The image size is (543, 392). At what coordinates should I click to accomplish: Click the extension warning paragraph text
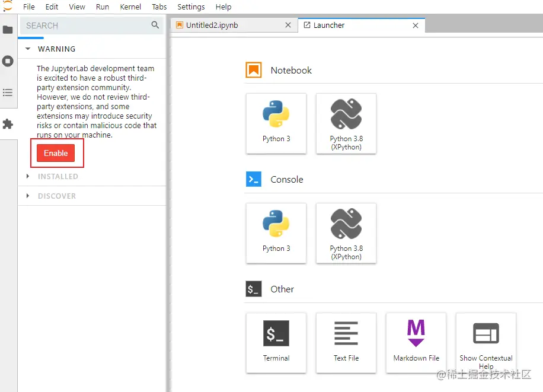click(97, 101)
